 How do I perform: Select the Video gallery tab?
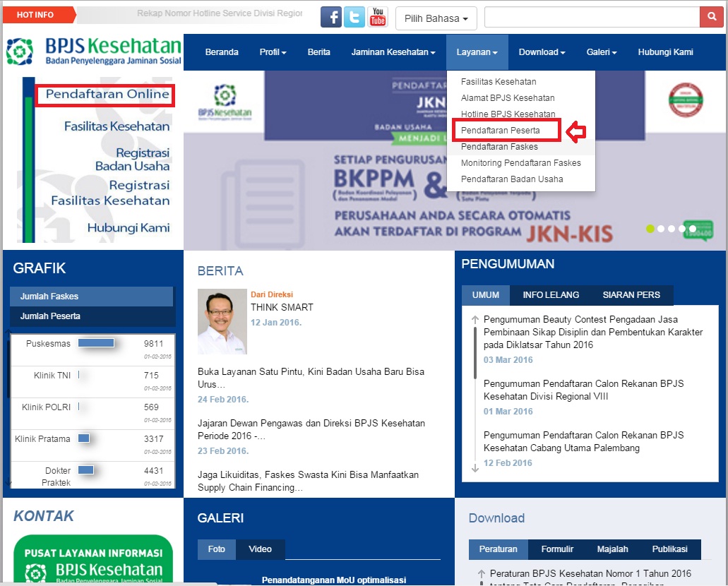260,549
